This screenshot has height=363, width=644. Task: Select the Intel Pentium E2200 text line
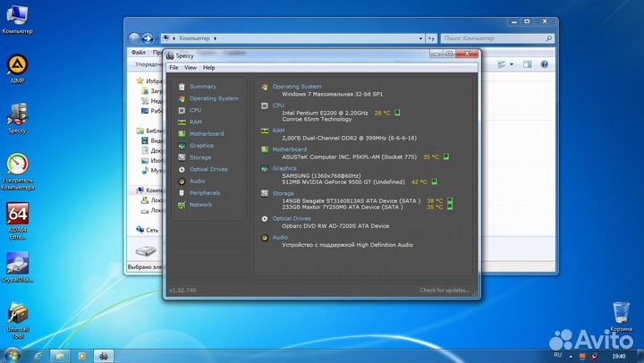[x=325, y=113]
